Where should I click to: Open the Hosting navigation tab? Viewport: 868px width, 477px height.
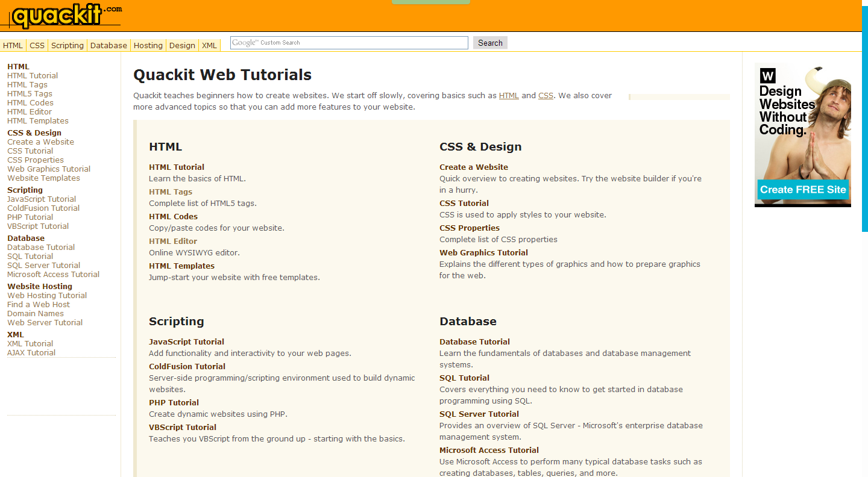coord(148,45)
